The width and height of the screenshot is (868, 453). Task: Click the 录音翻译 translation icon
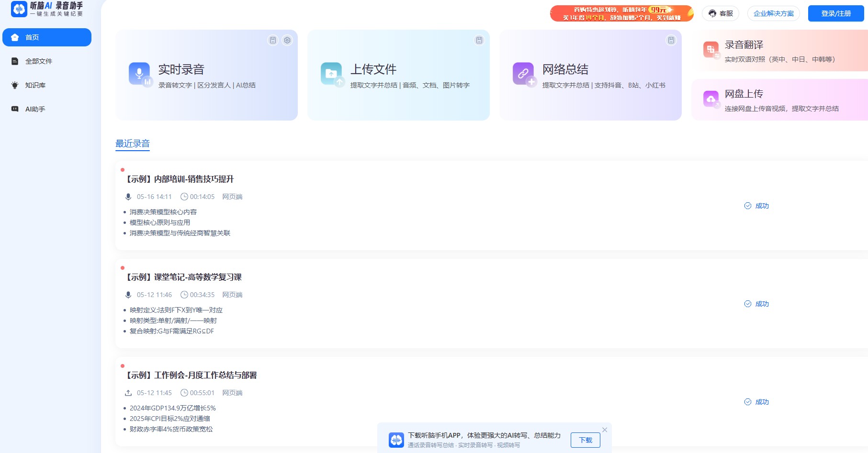[x=711, y=49]
